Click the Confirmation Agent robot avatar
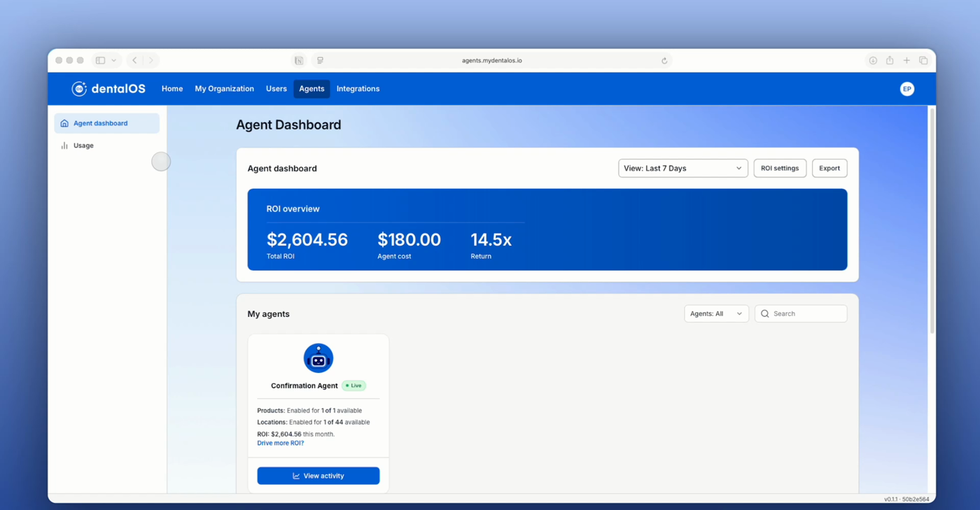Screen dimensions: 980x510 pos(318,358)
